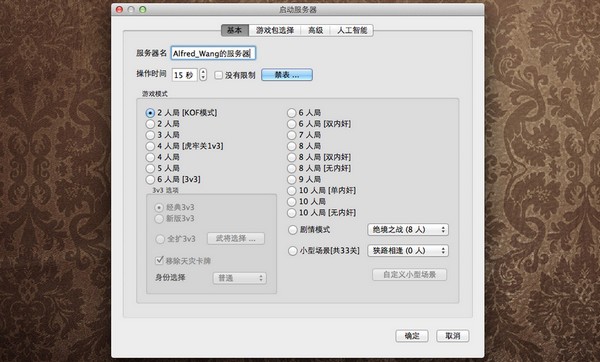Select 2 人局 [KOF模式] radio button
This screenshot has width=600, height=362.
[x=150, y=113]
